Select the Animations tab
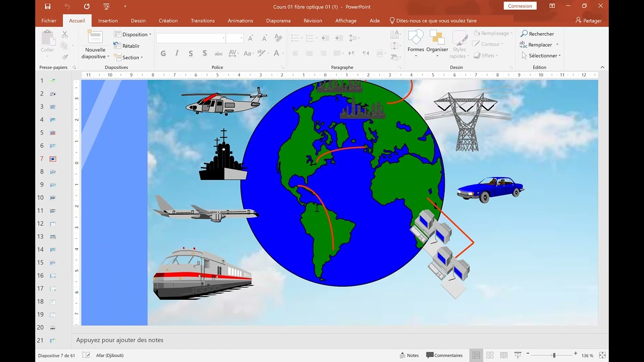The image size is (644, 362). pos(240,21)
